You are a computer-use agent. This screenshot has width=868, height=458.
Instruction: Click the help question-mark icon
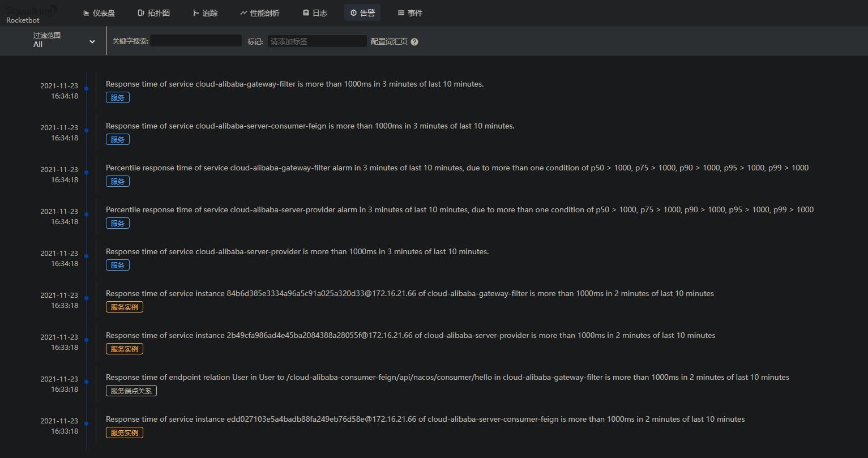click(x=414, y=41)
